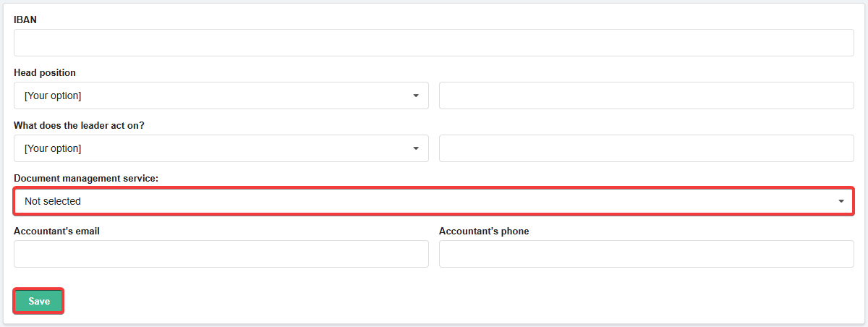Click '[Your option]' text under Head position
The width and height of the screenshot is (868, 327).
tap(53, 95)
